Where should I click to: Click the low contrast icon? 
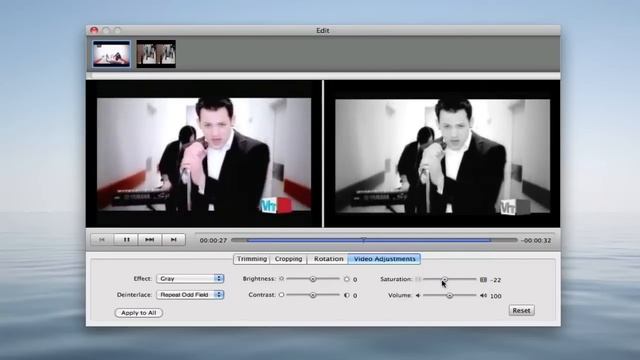pos(281,295)
